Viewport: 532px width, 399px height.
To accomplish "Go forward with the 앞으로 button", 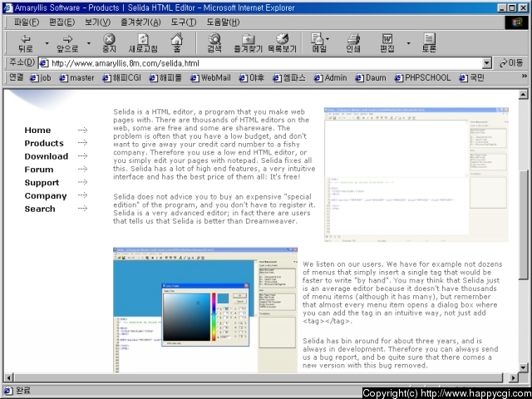I will [x=67, y=43].
